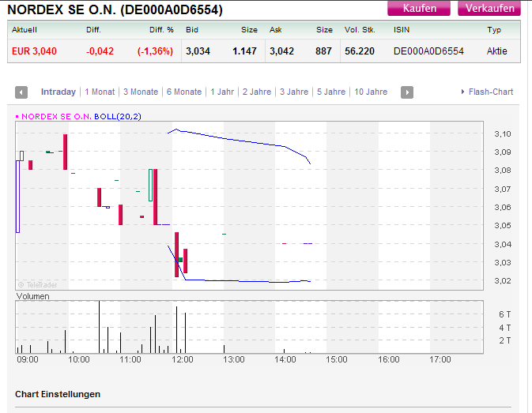
Task: Switch to 3 Monate range
Action: 141,92
